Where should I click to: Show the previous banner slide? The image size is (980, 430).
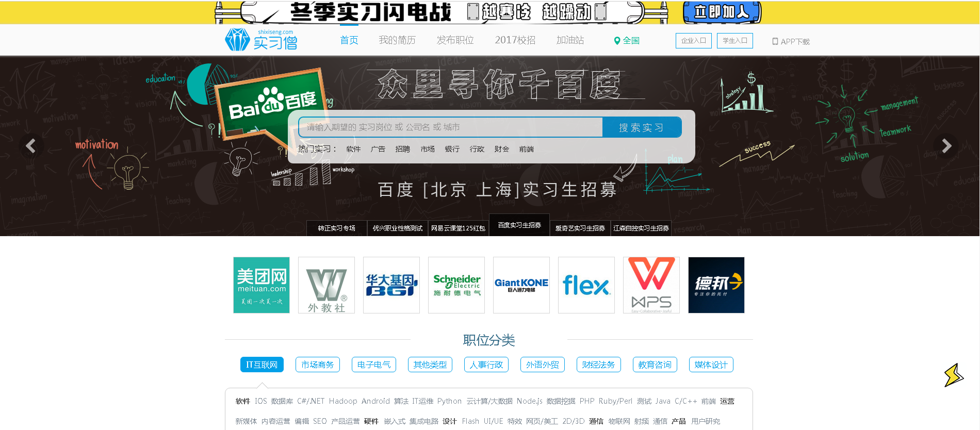point(31,146)
